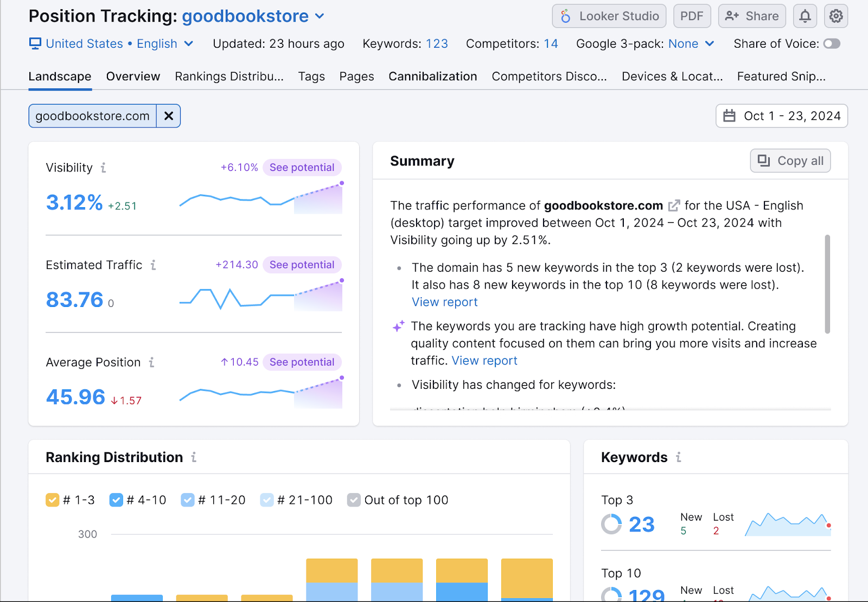The height and width of the screenshot is (602, 868).
Task: Toggle Out of top 100 checkbox
Action: coord(354,500)
